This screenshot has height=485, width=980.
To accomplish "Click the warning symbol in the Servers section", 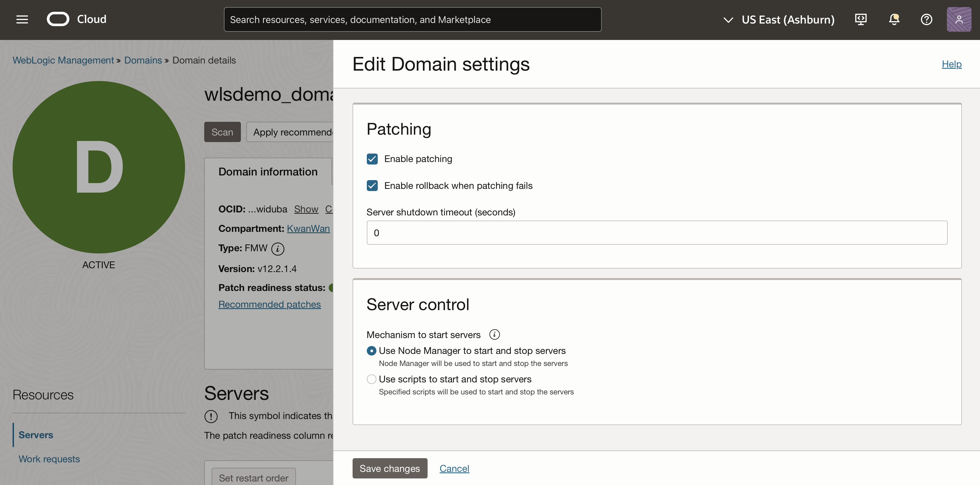I will 211,417.
